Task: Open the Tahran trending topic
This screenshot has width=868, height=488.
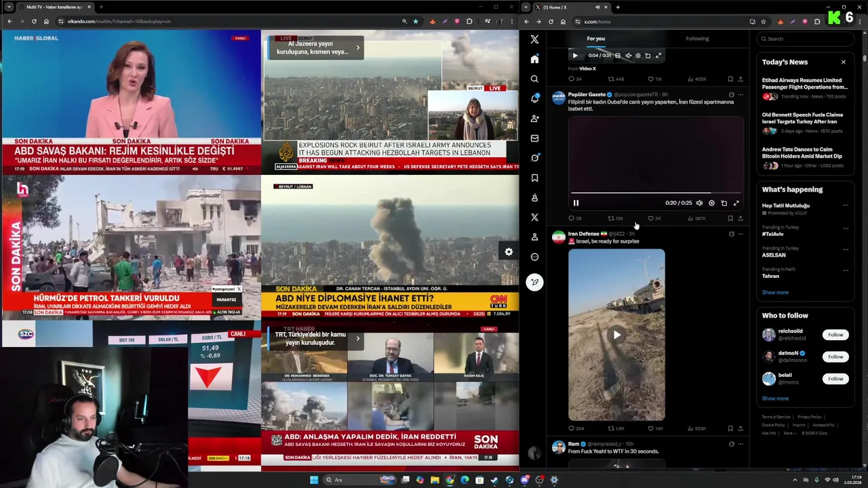Action: [x=770, y=277]
